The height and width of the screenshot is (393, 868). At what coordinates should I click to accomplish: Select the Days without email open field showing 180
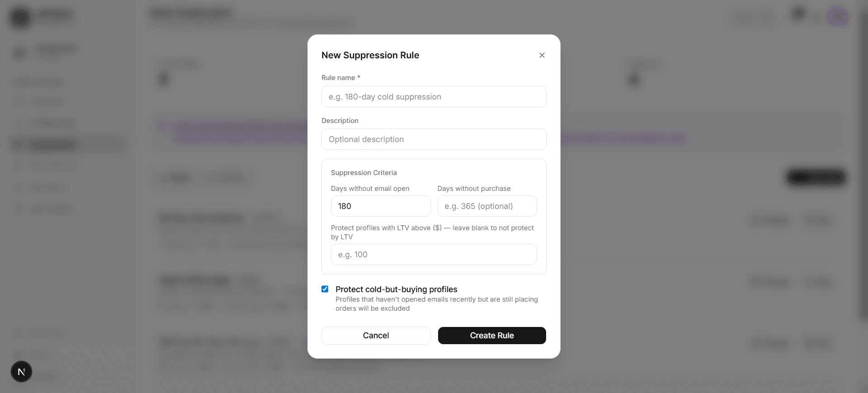click(380, 206)
